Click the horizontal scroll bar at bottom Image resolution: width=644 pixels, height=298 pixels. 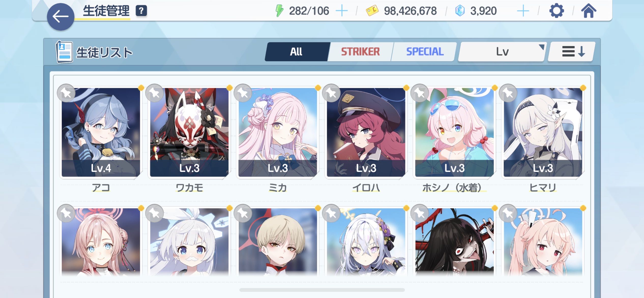point(322,290)
